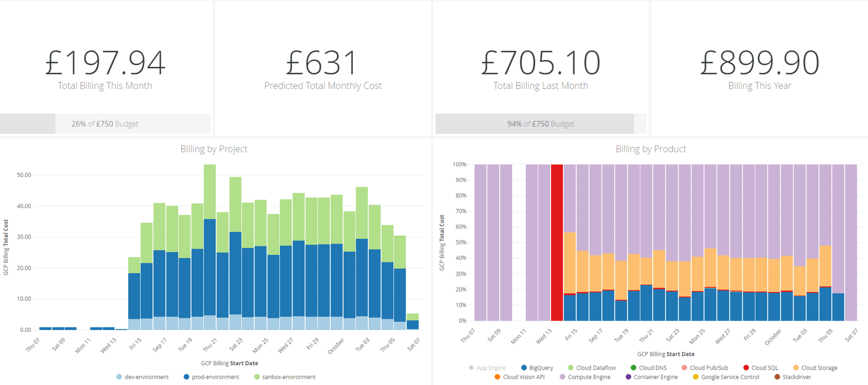Click the Google Service Control legend dot
This screenshot has width=868, height=385.
tap(695, 377)
